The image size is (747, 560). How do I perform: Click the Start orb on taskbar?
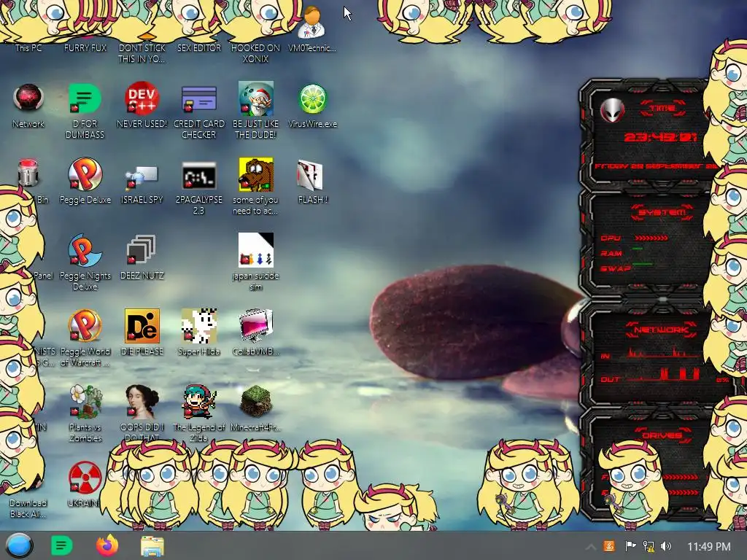[x=19, y=545]
